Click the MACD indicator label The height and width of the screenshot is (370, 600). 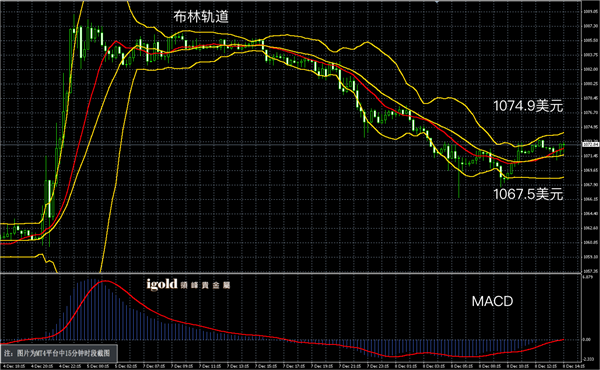coord(492,302)
